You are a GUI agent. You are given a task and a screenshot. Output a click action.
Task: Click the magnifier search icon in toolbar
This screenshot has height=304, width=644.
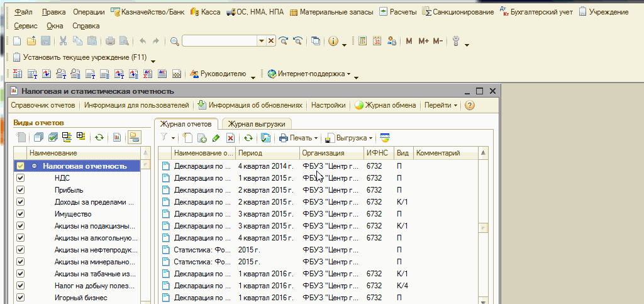[x=175, y=41]
